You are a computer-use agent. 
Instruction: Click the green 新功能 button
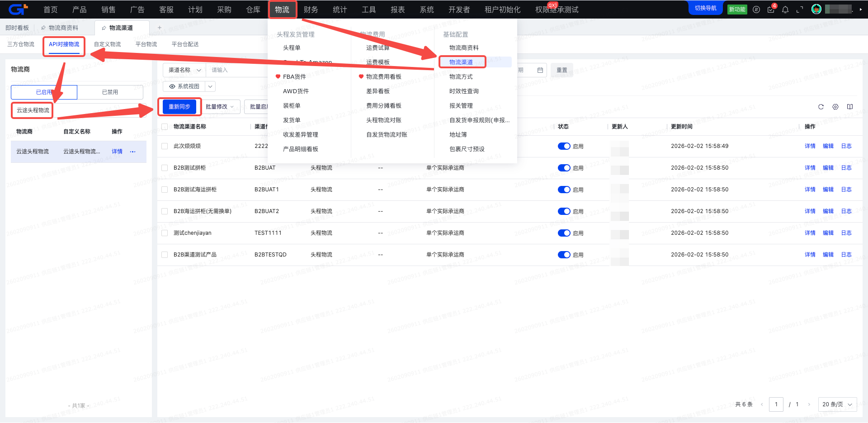(737, 10)
